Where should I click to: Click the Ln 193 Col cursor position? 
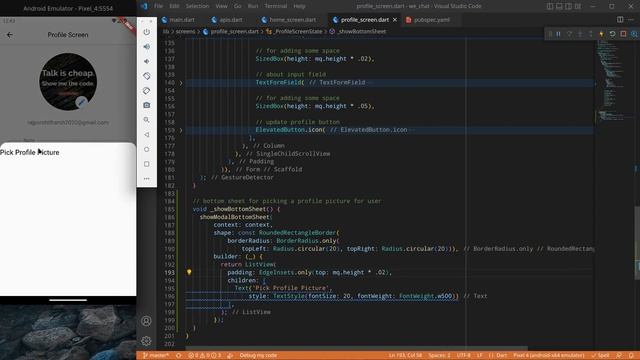(405, 356)
